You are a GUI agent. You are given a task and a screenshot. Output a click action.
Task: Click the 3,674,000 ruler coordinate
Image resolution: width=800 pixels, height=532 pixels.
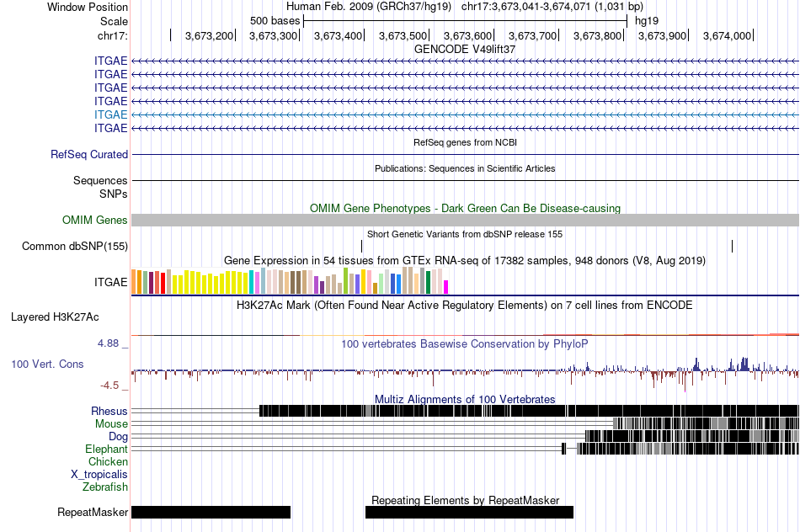point(727,35)
